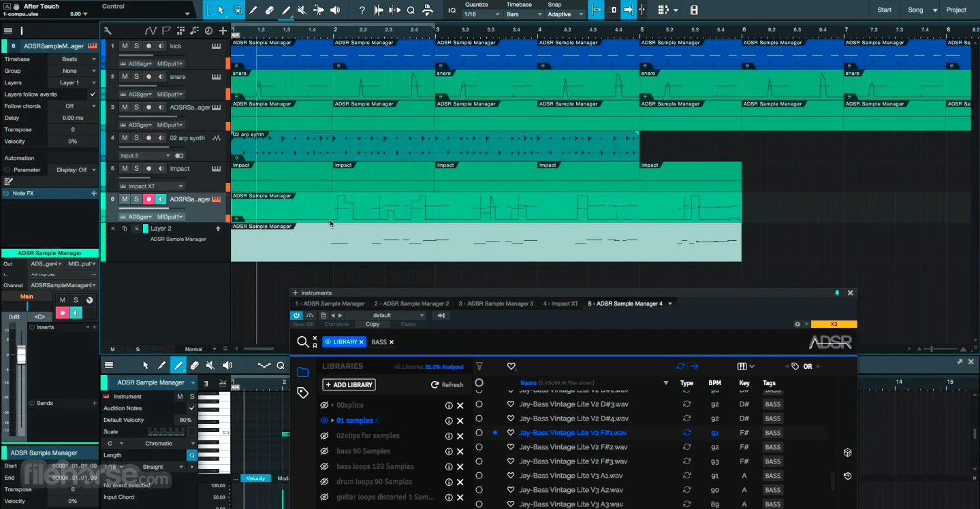Sort samples by the Name column header
The width and height of the screenshot is (980, 509).
click(528, 383)
